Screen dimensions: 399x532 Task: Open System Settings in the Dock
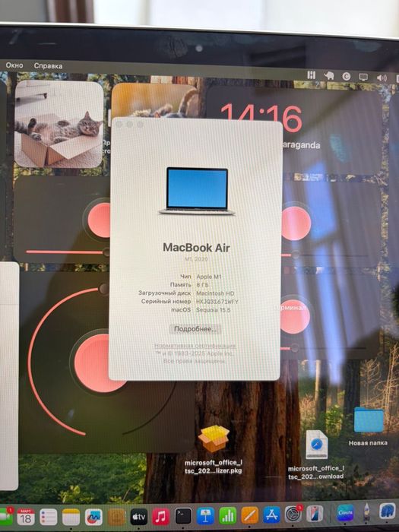(293, 514)
